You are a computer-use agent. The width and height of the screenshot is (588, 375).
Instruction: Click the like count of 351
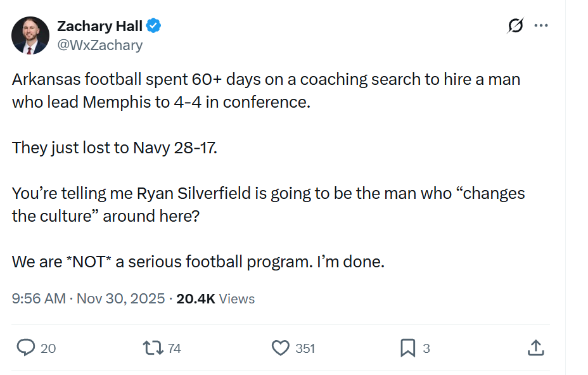[305, 348]
